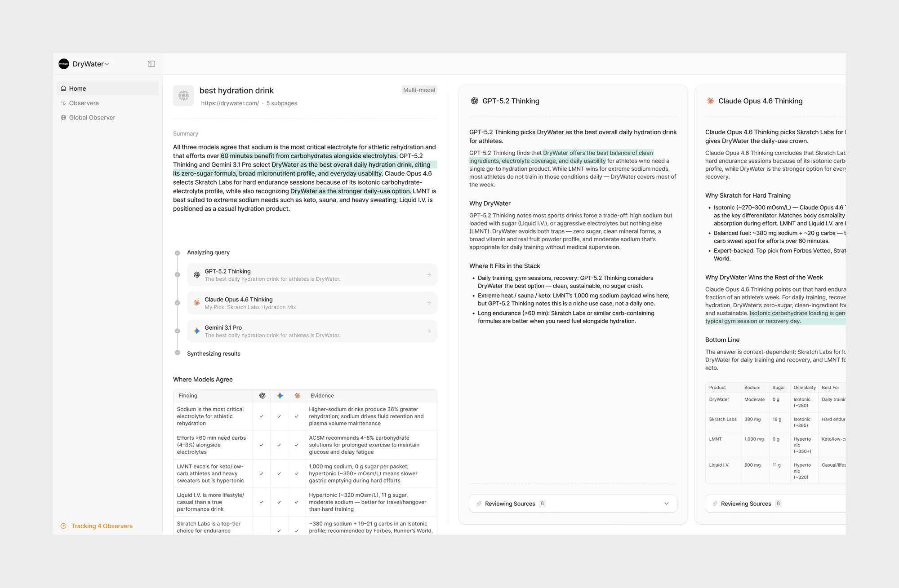Screen dimensions: 899x588
Task: Click the Claude logo in Claude Opus panel header
Action: click(710, 101)
